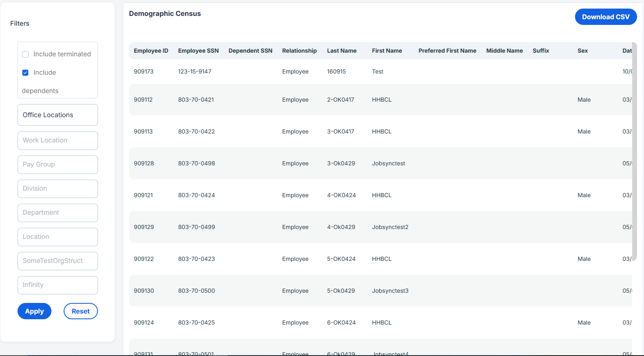
Task: Select SSN 803-70-0422 cell
Action: pyautogui.click(x=196, y=131)
